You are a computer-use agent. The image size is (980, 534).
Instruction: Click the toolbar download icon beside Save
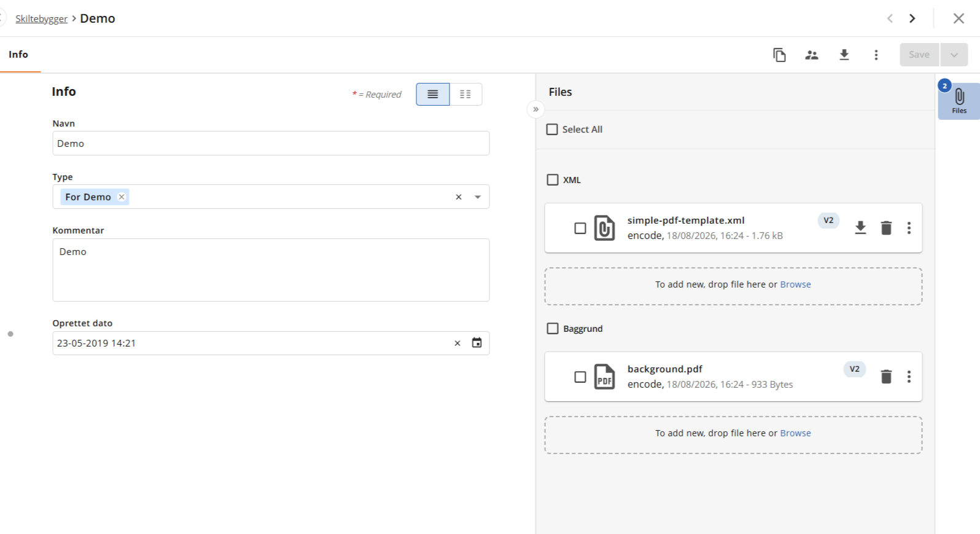click(844, 55)
